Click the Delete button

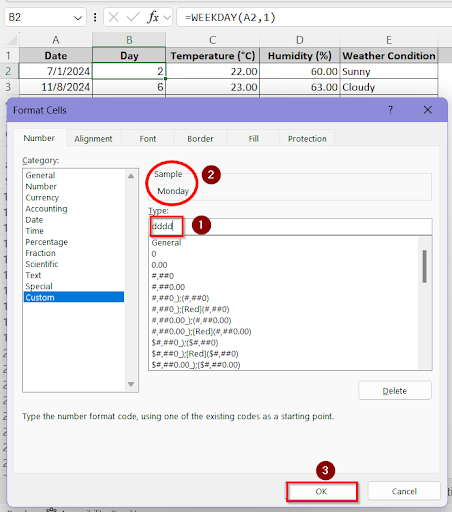pos(395,391)
